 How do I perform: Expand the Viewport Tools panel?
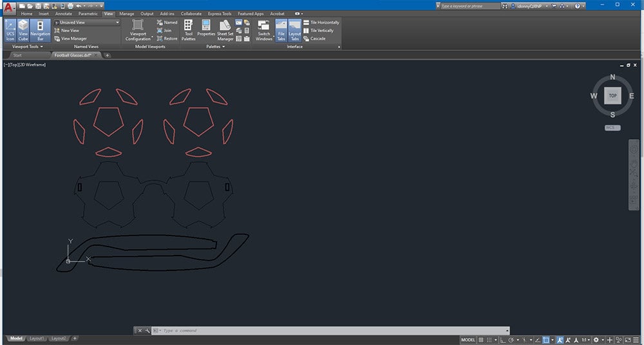point(27,46)
